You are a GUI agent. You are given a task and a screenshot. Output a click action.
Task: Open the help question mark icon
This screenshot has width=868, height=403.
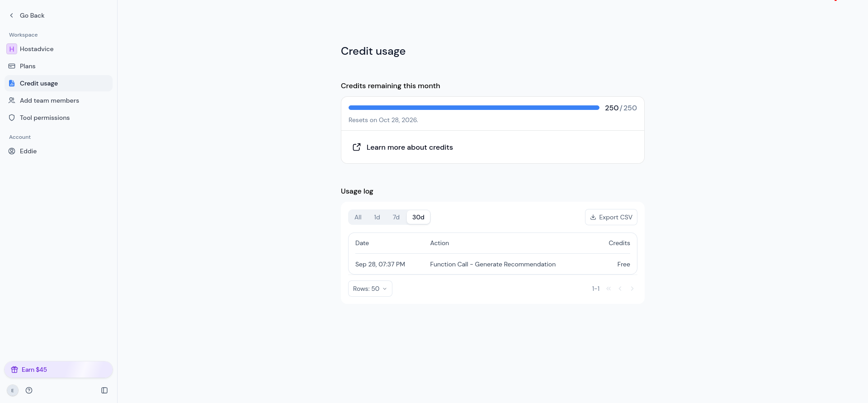click(29, 390)
